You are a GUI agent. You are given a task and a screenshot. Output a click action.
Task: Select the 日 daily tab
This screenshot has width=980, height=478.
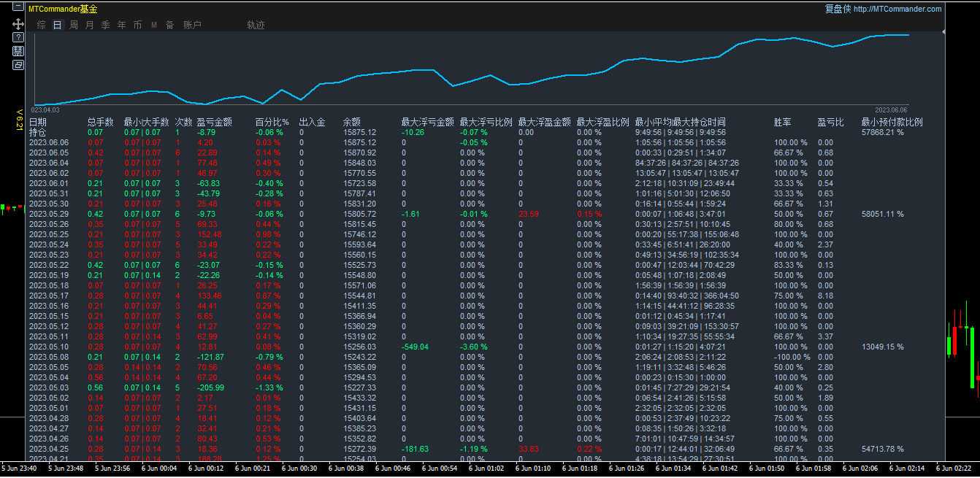[58, 25]
